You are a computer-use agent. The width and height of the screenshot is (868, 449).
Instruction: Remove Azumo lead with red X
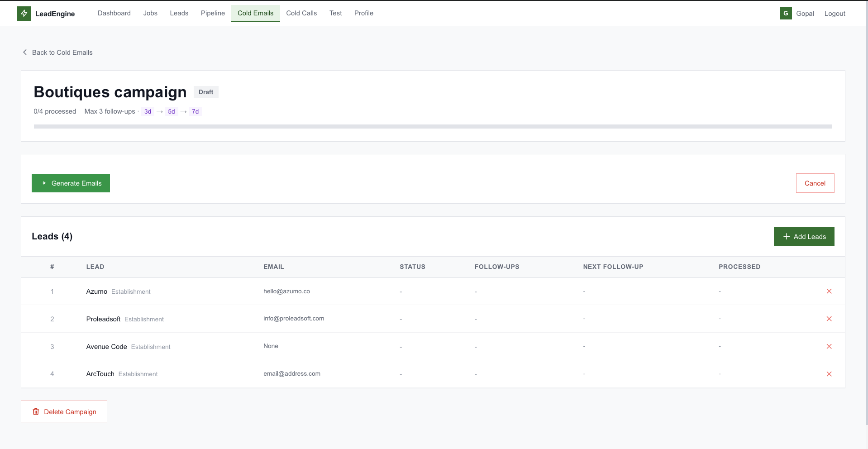(829, 291)
